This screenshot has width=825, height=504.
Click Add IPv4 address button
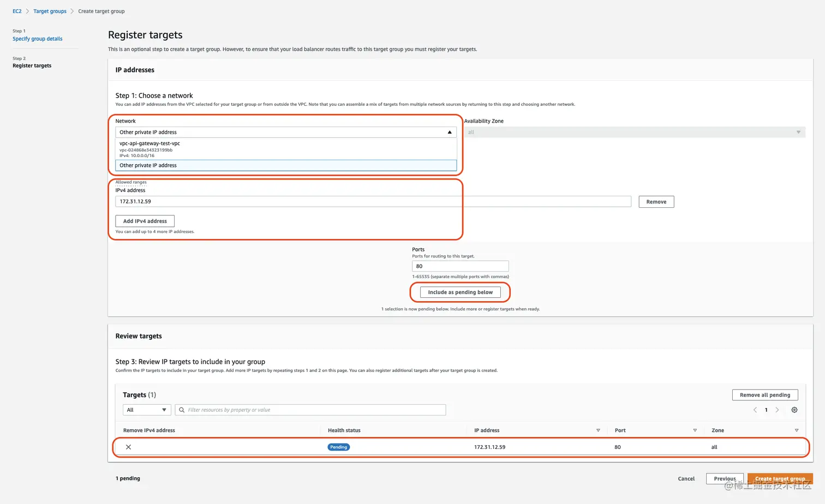(145, 221)
